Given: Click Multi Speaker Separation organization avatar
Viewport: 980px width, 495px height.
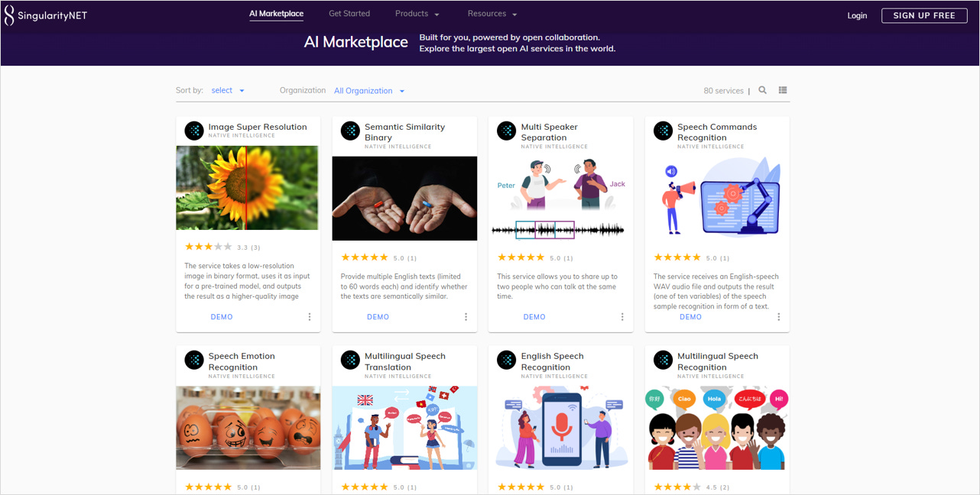Looking at the screenshot, I should (x=507, y=131).
